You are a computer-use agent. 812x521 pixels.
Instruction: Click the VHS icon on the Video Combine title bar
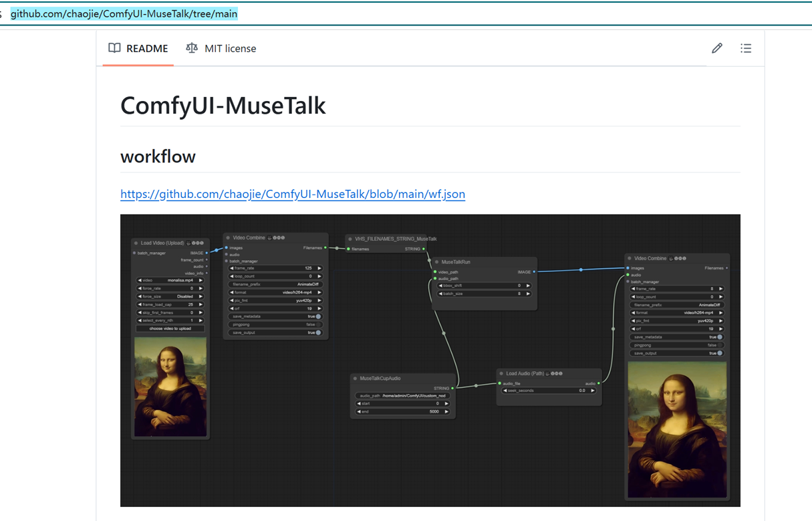[x=269, y=237]
